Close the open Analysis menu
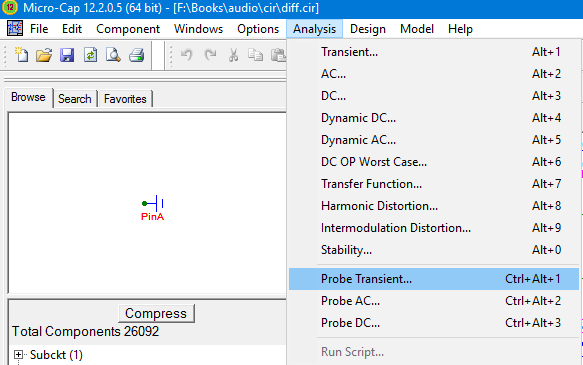583x365 pixels. click(x=314, y=29)
